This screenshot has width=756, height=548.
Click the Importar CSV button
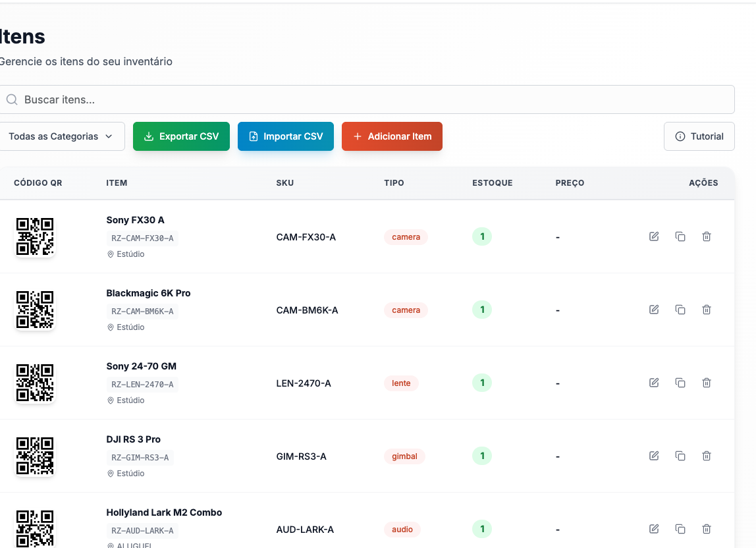(x=285, y=136)
